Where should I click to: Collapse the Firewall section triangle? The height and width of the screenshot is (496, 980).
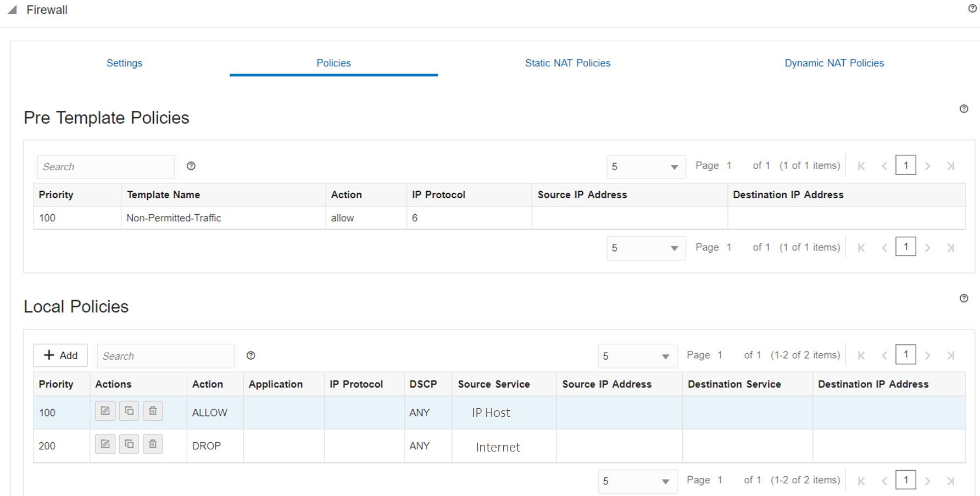12,10
